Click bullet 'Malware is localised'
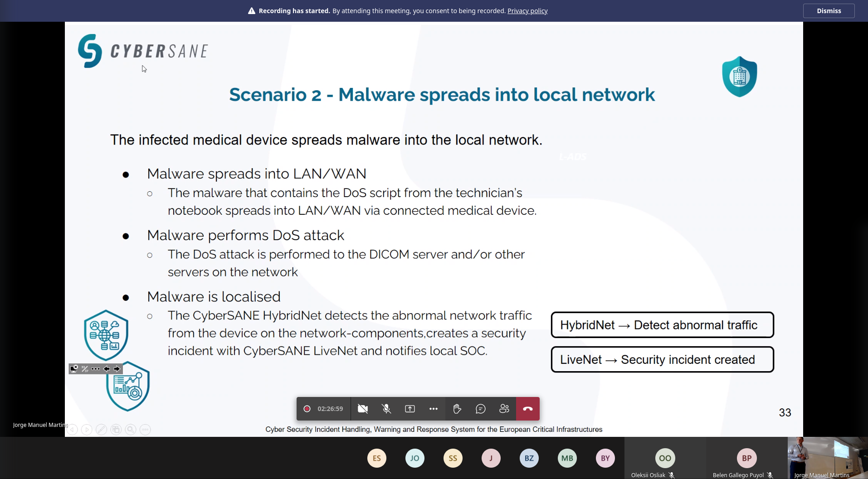The image size is (868, 479). pyautogui.click(x=214, y=296)
